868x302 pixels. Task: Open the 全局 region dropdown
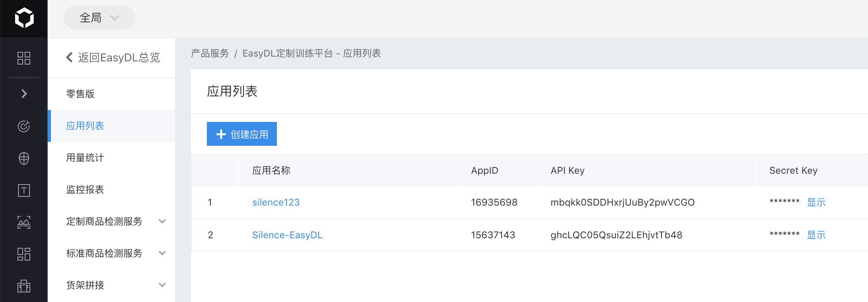[x=99, y=18]
